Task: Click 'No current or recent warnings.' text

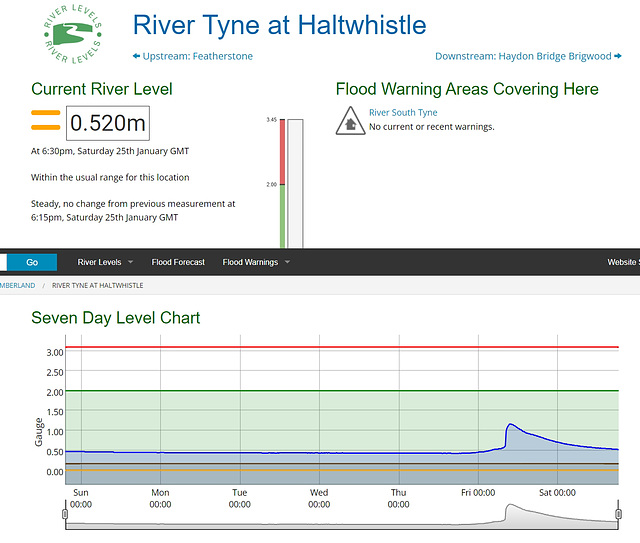Action: pyautogui.click(x=431, y=127)
